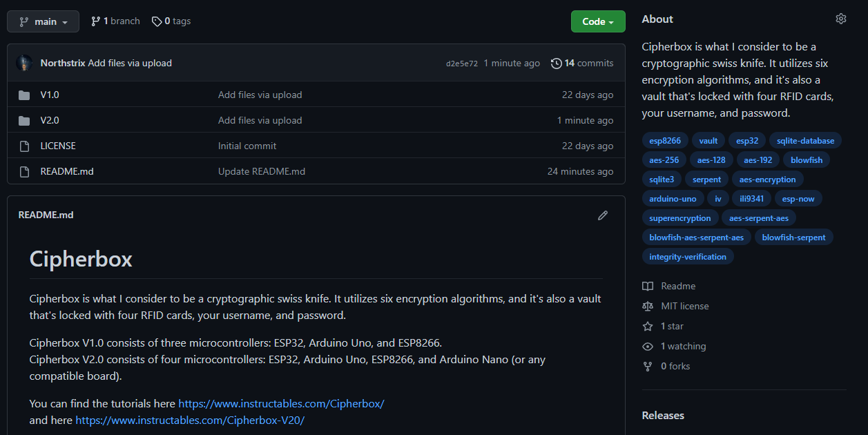Image resolution: width=868 pixels, height=435 pixels.
Task: Click the commits history clock icon
Action: pos(556,64)
